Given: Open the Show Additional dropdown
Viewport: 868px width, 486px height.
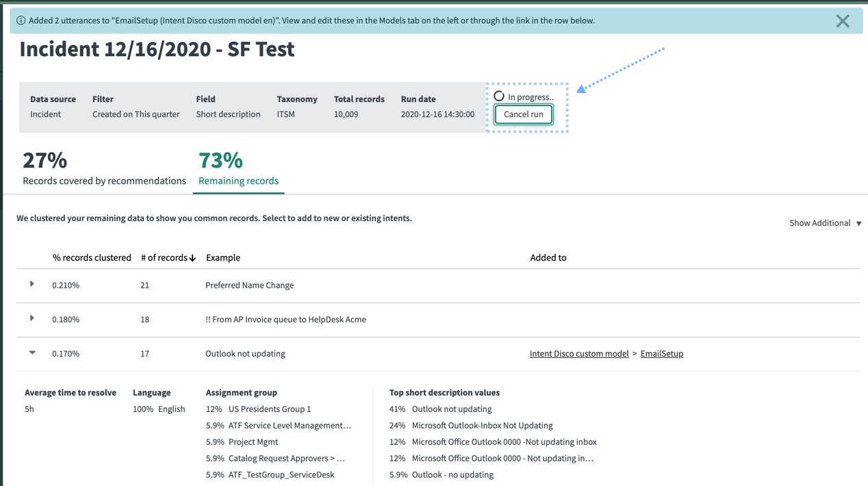Looking at the screenshot, I should 825,223.
